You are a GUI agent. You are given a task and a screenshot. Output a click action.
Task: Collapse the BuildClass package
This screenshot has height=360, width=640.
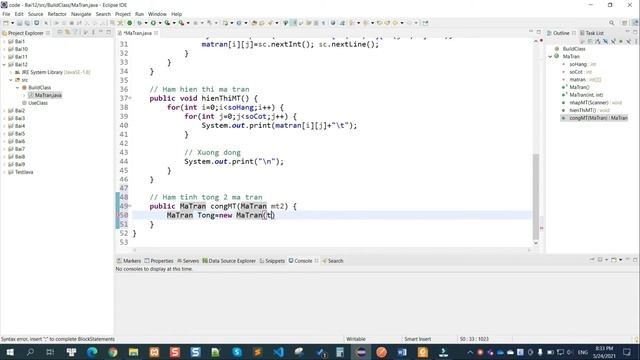[18, 88]
